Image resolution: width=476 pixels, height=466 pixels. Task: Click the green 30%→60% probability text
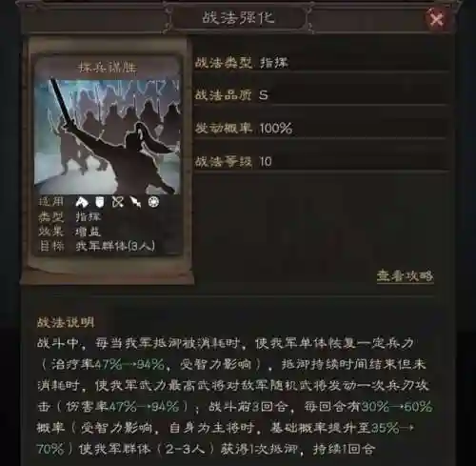[397, 407]
